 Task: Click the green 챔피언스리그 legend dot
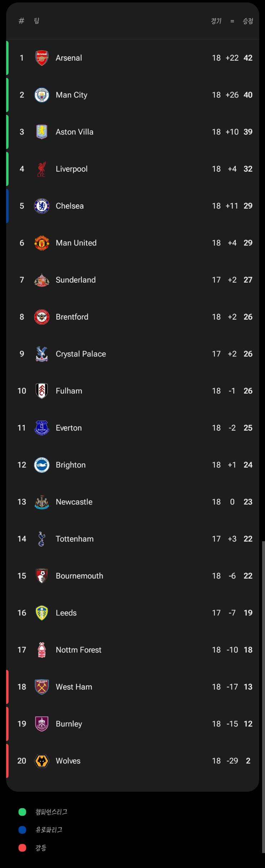click(22, 812)
